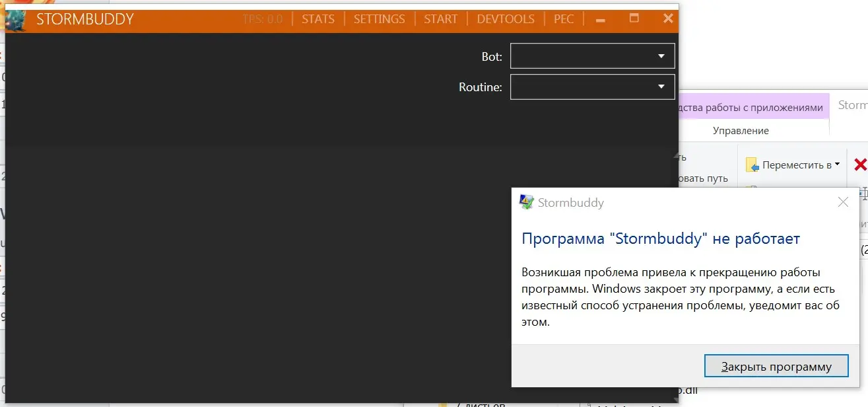Close the Stormbuddy main window
The width and height of the screenshot is (868, 407).
tap(668, 19)
